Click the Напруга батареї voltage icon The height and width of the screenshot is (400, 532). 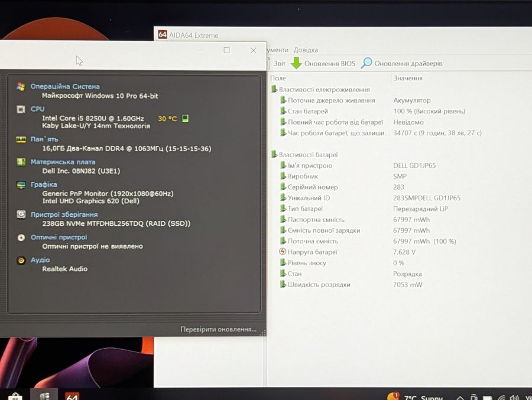click(x=283, y=252)
